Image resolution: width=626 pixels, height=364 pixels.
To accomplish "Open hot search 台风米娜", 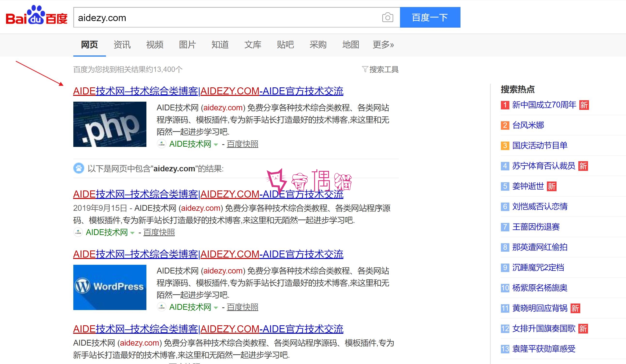I will 528,125.
